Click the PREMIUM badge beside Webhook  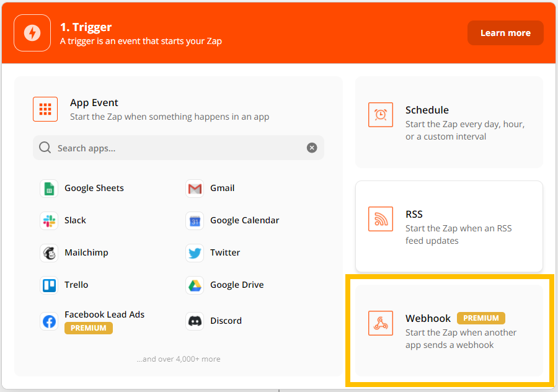(x=480, y=318)
